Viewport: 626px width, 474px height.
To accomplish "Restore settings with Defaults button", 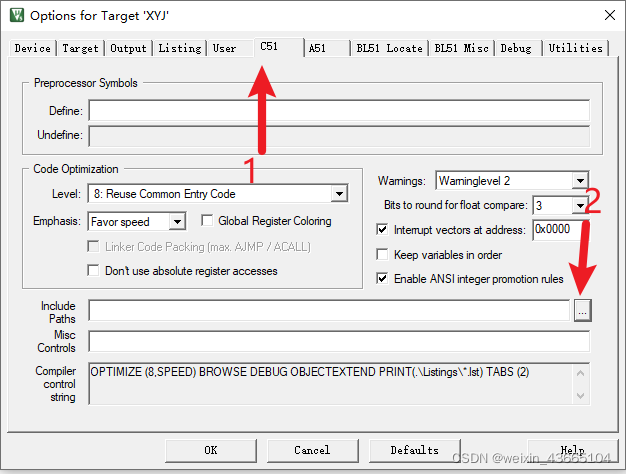I will [x=414, y=450].
